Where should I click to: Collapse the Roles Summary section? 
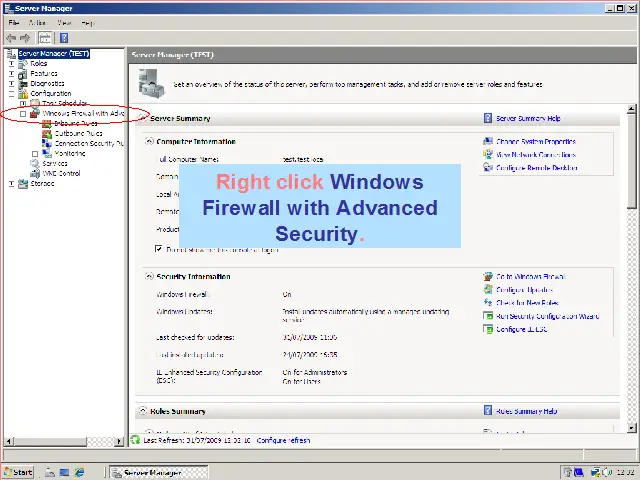[142, 411]
